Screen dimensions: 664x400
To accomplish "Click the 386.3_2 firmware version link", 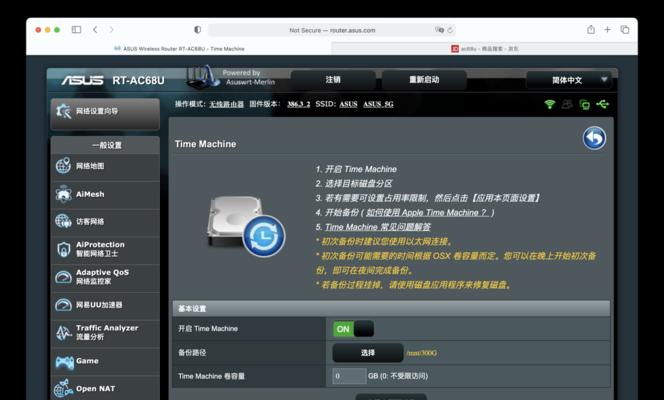I will (299, 104).
